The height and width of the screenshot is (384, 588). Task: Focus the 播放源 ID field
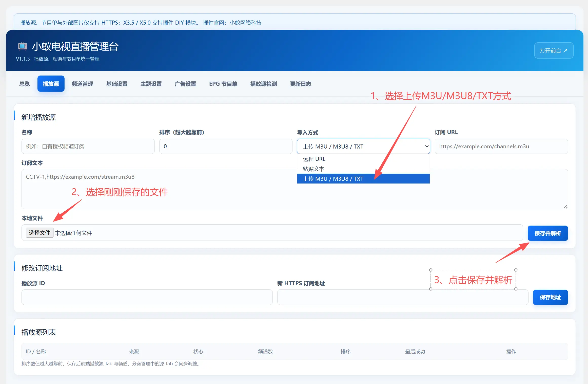147,297
